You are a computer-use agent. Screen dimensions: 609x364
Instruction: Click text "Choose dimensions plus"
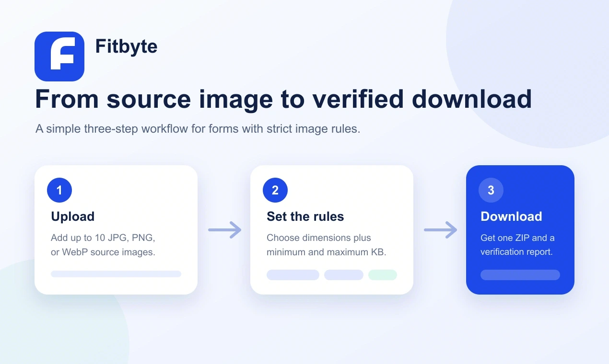coord(319,238)
